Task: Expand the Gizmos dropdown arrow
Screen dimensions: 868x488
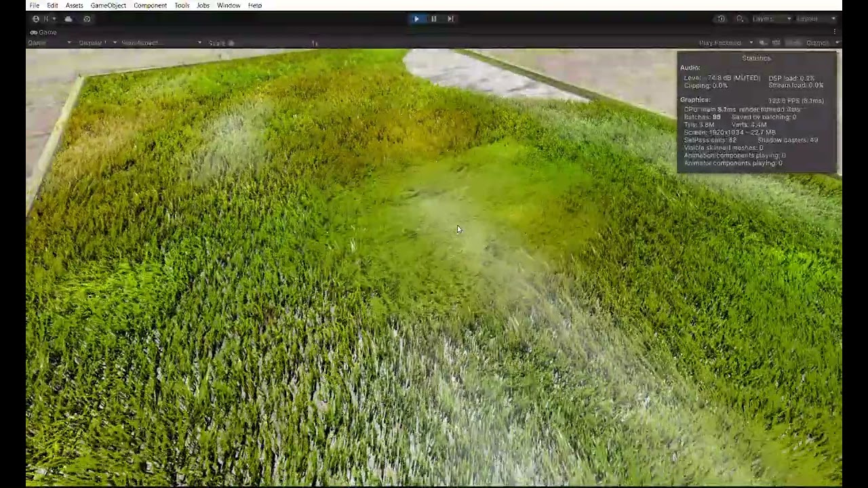Action: click(x=837, y=43)
